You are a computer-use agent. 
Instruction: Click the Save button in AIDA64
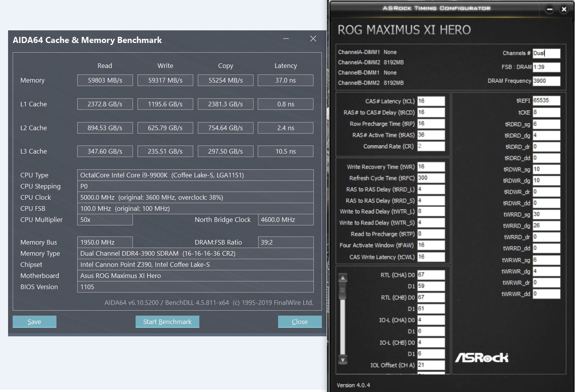coord(35,322)
